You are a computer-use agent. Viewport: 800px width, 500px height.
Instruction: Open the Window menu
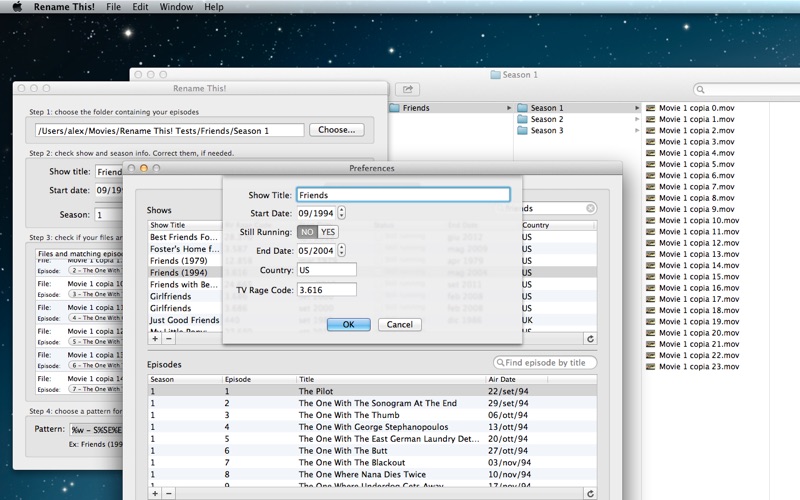tap(176, 7)
